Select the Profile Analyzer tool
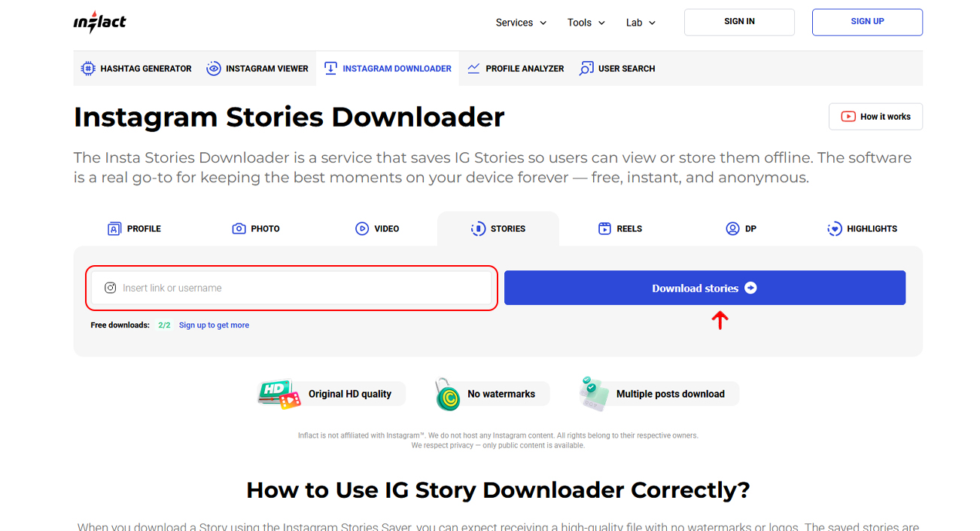 click(x=516, y=69)
